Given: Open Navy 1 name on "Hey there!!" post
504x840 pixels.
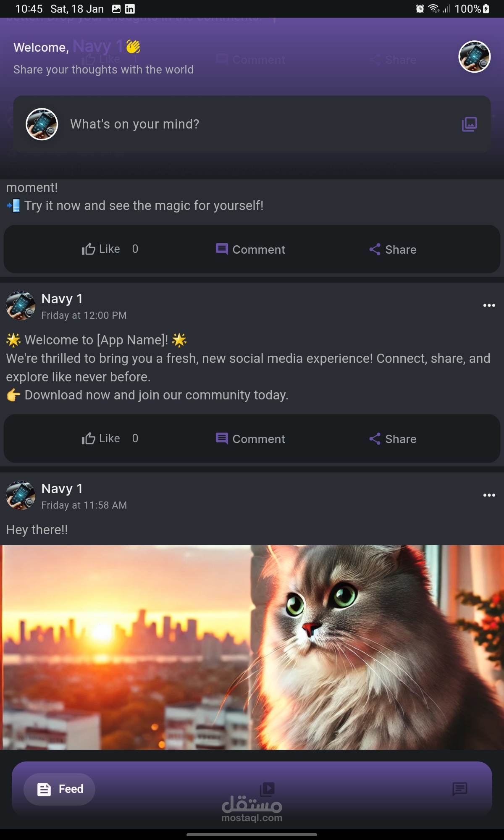Looking at the screenshot, I should [62, 488].
